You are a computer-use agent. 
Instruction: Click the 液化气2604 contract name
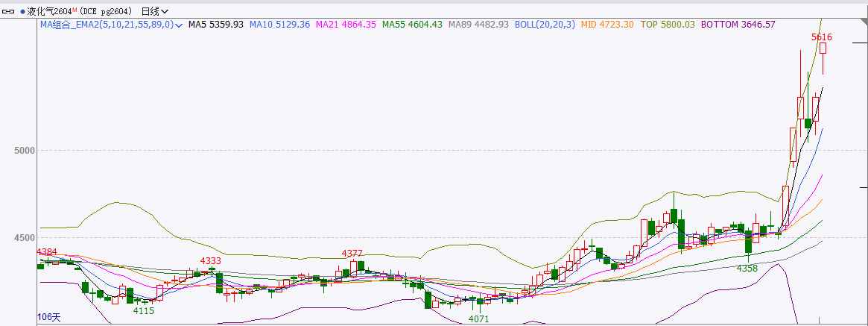49,11
